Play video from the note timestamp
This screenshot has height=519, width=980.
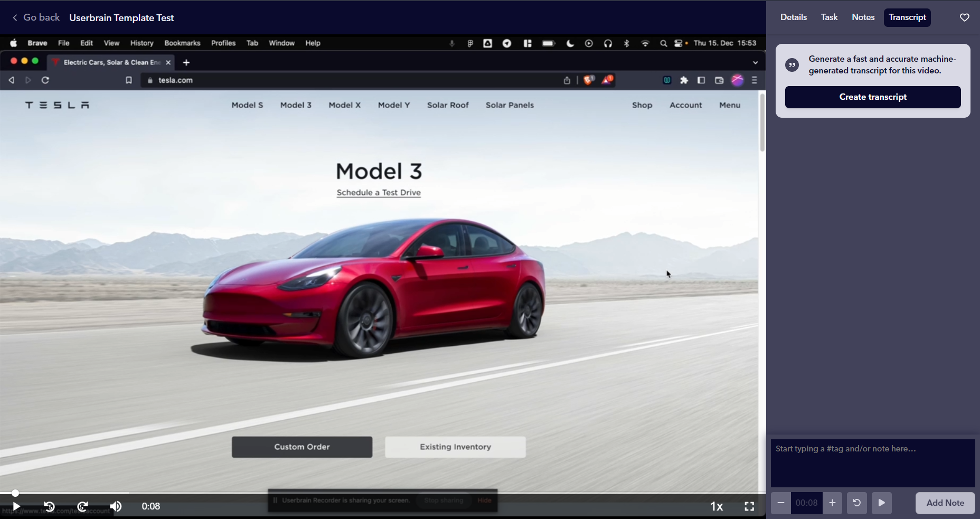coord(882,503)
